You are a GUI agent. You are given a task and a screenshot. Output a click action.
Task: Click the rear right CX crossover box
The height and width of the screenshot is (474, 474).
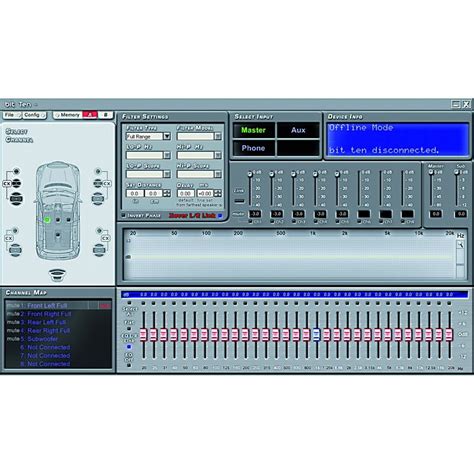pos(105,238)
